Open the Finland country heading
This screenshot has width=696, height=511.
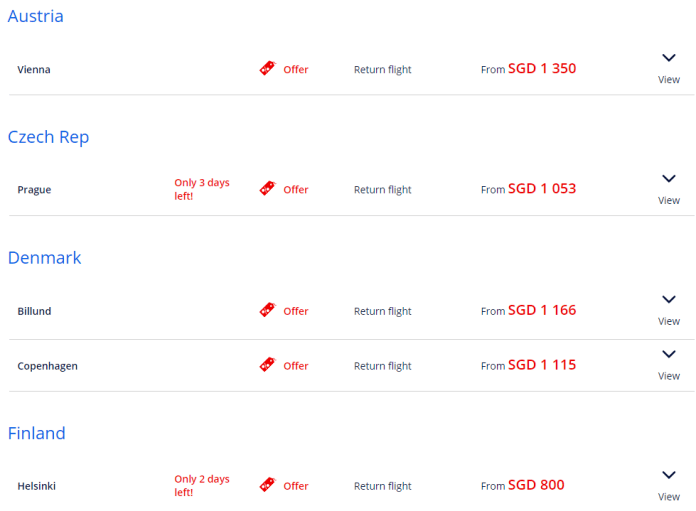36,433
